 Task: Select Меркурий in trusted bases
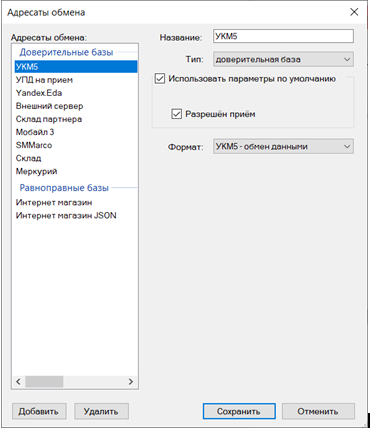(75, 171)
